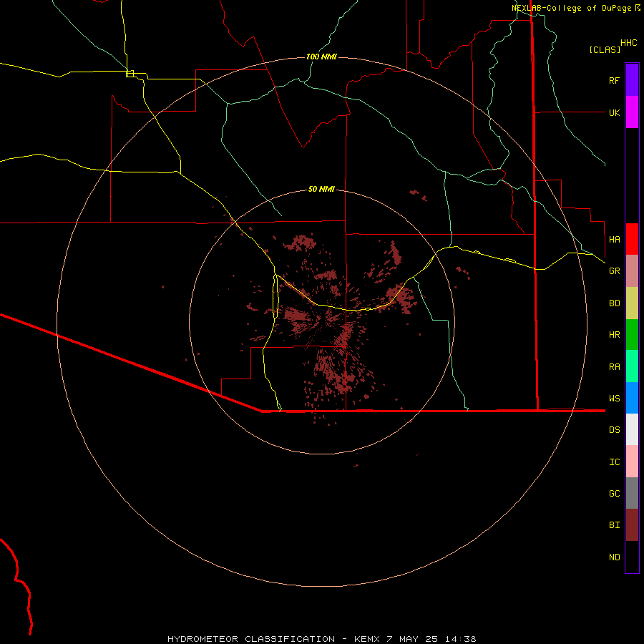Viewport: 644px width, 644px height.
Task: Click the "KEMX" station identifier
Action: [x=367, y=639]
